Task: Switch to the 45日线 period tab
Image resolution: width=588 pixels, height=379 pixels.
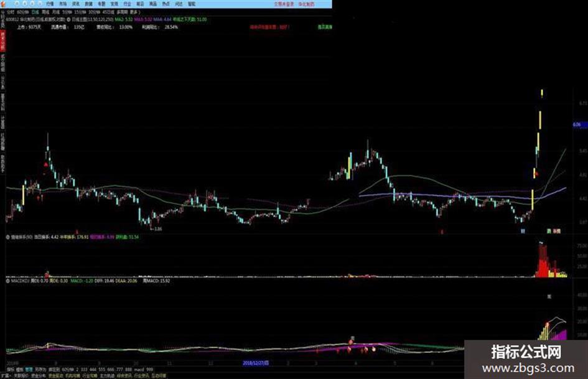Action: [x=108, y=12]
